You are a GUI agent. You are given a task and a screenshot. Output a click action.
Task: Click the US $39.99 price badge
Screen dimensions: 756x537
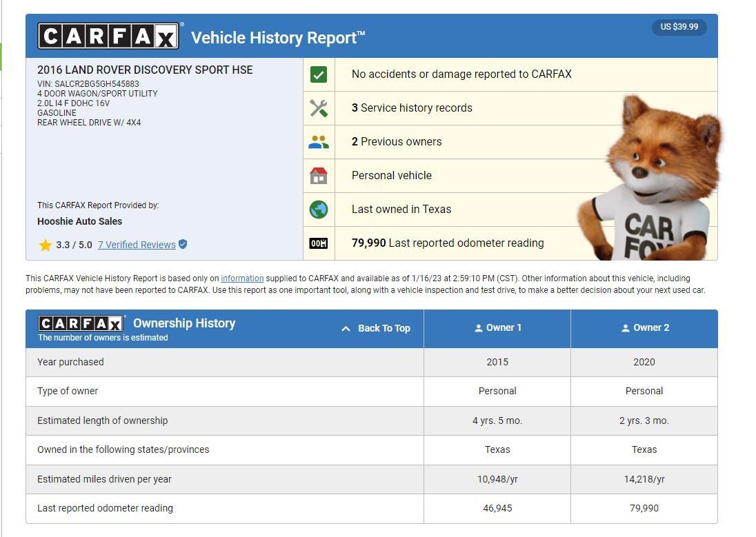coord(679,26)
